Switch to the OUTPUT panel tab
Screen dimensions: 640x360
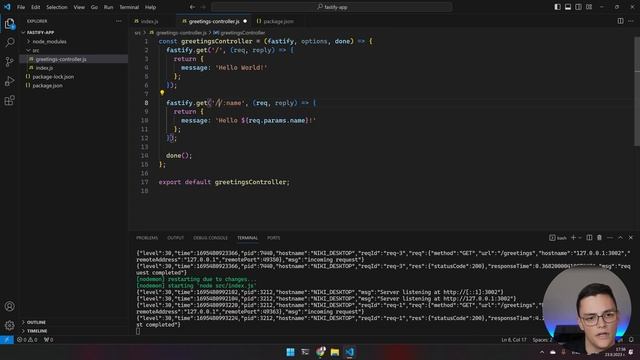[x=176, y=238]
